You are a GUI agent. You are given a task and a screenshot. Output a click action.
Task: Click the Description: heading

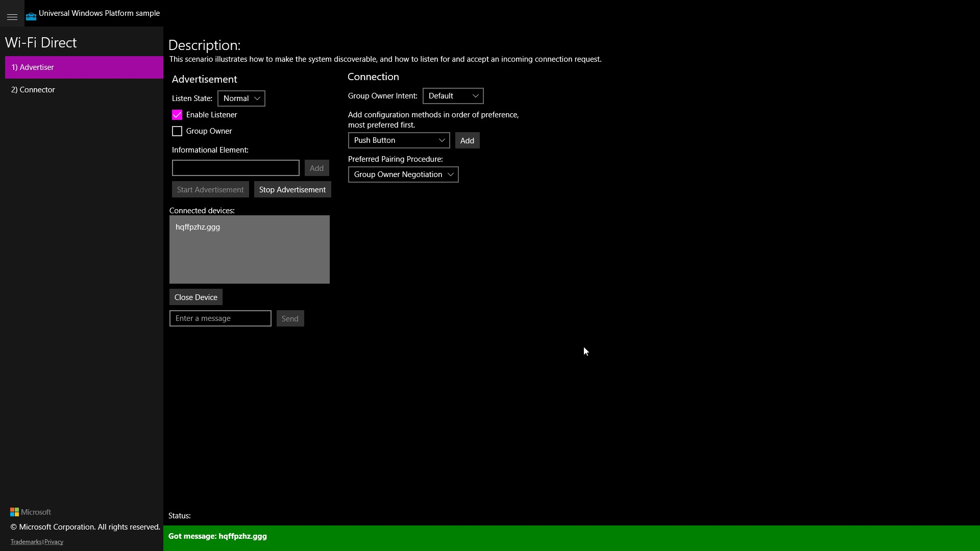[204, 45]
